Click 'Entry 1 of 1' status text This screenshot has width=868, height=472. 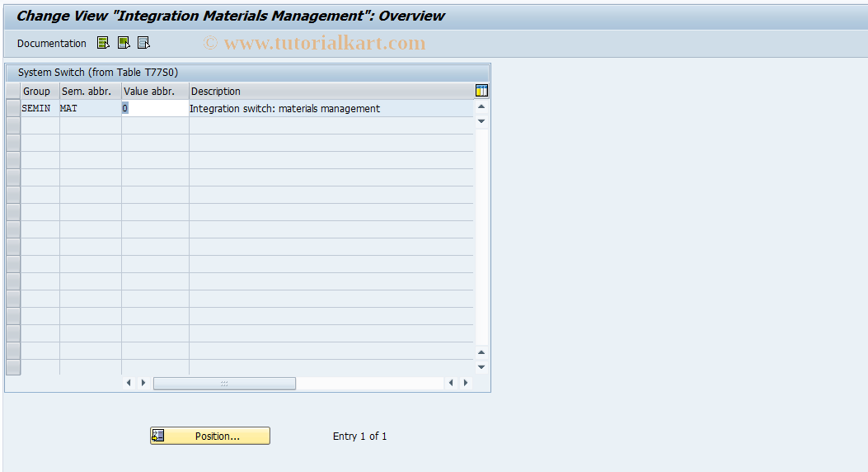point(360,436)
